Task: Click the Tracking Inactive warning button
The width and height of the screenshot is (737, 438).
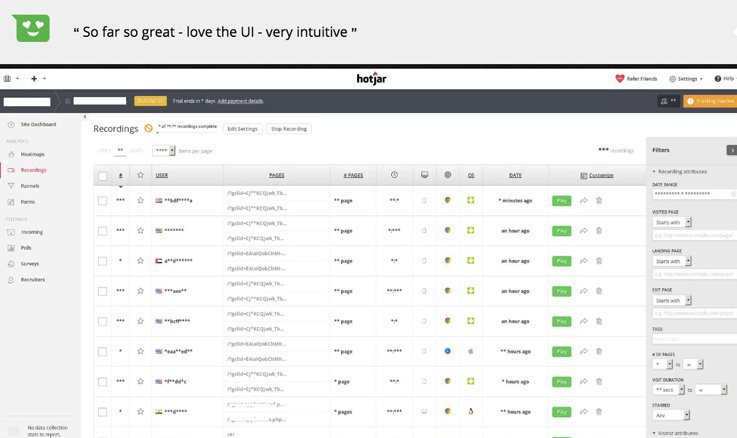Action: [710, 101]
